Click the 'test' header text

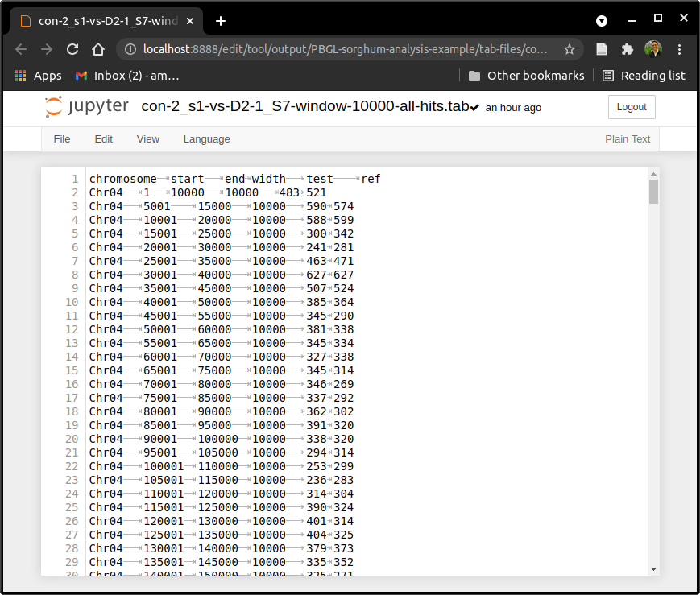[320, 179]
